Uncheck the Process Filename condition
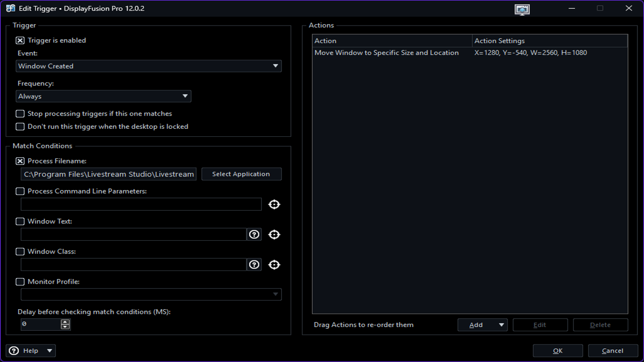 tap(20, 161)
